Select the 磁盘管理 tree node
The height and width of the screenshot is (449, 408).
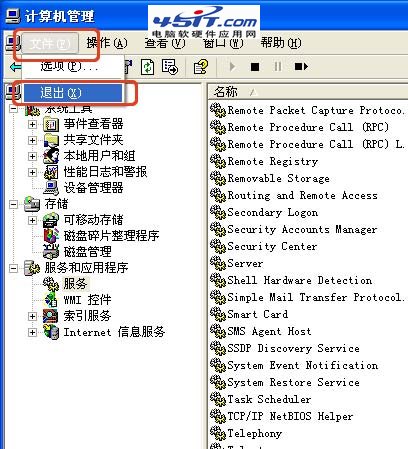(87, 252)
